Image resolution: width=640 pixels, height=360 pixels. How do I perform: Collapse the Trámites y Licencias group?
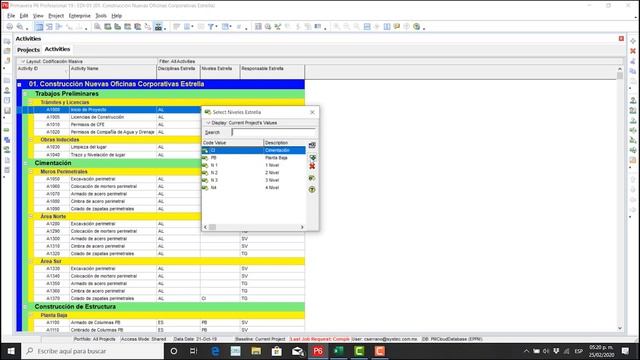[31, 102]
